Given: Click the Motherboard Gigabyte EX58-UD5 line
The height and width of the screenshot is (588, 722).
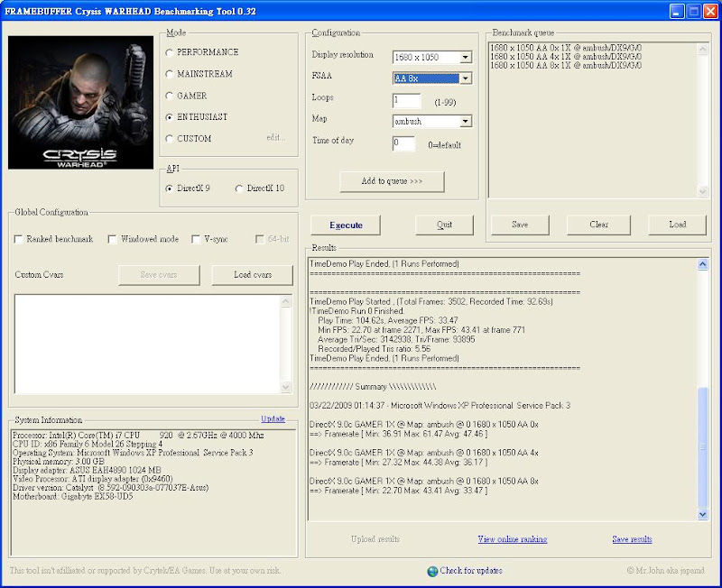Looking at the screenshot, I should (73, 496).
